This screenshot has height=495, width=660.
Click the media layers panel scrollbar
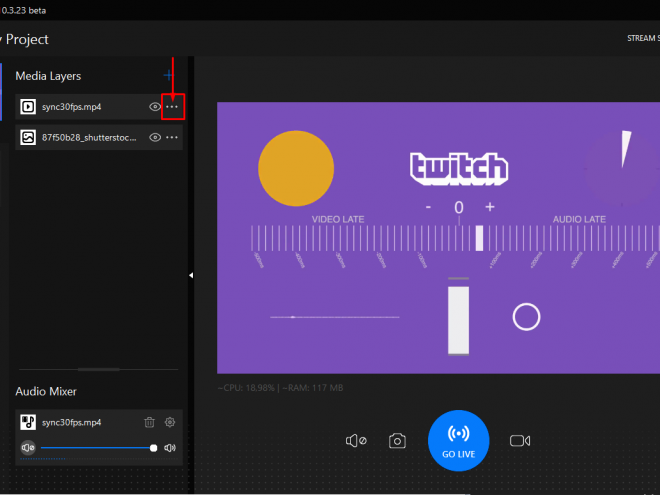pos(98,370)
